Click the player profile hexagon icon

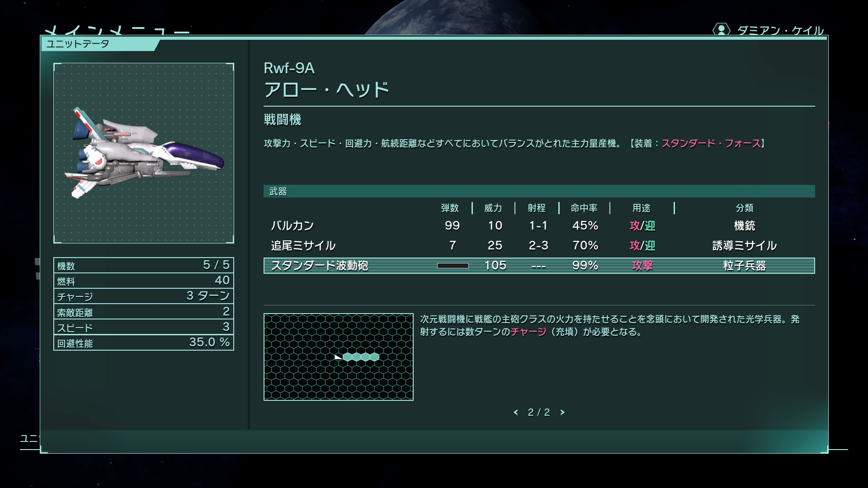click(721, 30)
